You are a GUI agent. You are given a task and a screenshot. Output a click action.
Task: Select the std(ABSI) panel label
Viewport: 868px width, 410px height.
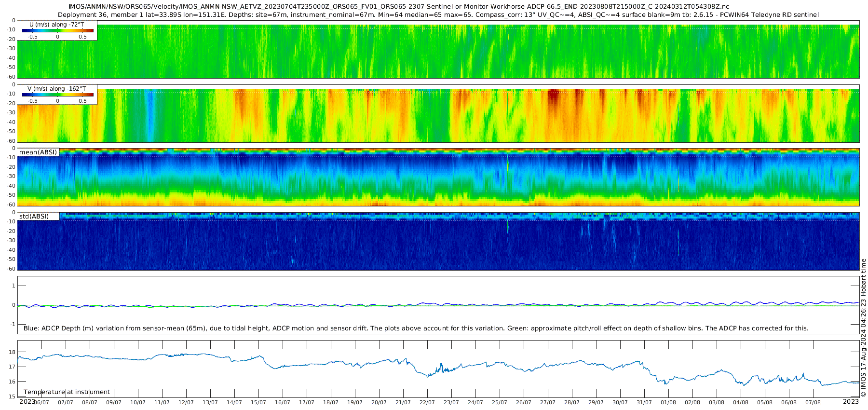coord(38,216)
